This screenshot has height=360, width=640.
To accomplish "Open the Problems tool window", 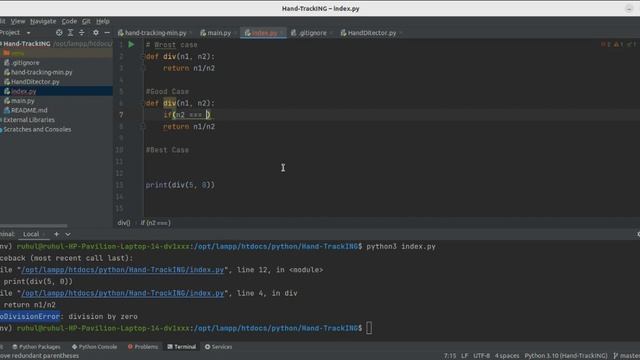I will (x=142, y=347).
